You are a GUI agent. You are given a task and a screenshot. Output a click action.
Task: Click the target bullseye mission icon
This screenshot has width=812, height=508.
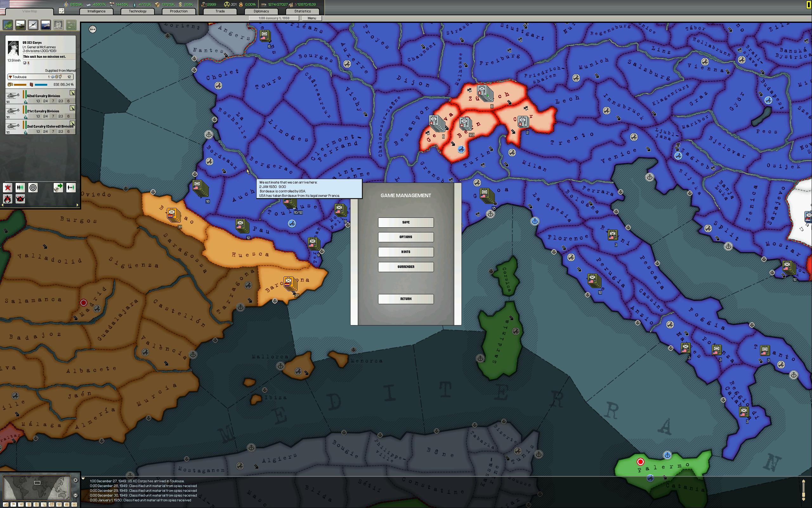(33, 187)
